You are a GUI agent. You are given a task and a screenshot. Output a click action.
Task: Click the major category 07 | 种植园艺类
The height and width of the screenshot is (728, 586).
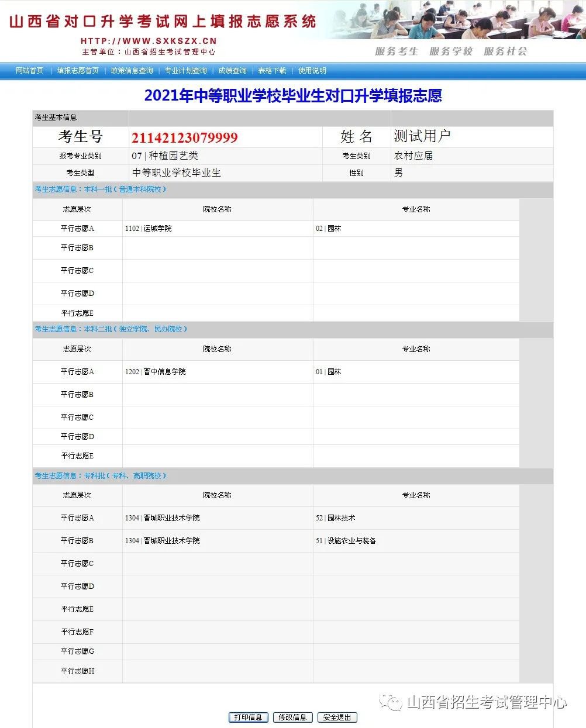click(x=165, y=156)
